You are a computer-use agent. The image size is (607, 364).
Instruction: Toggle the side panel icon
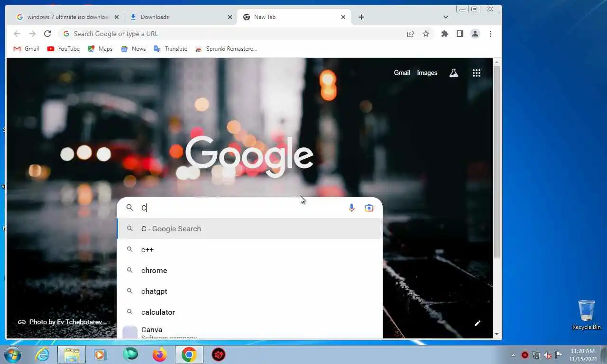tap(460, 34)
